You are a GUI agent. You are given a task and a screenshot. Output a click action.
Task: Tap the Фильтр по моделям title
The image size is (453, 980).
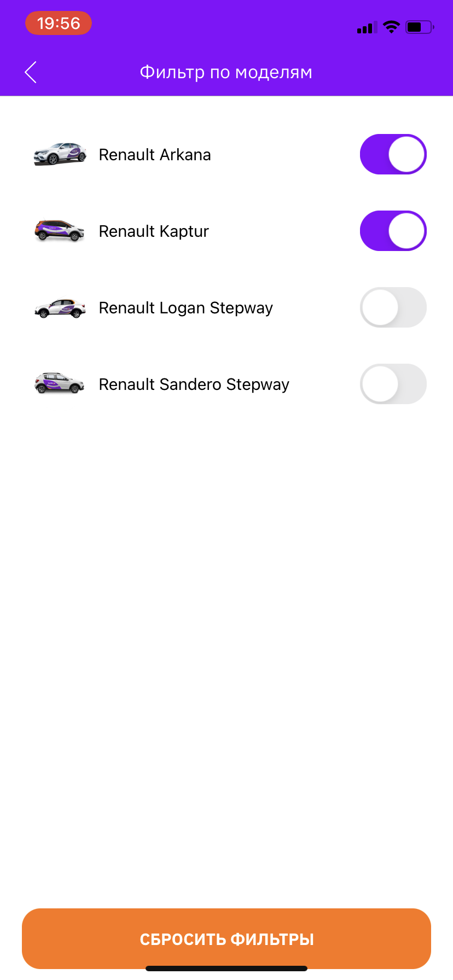pos(226,72)
